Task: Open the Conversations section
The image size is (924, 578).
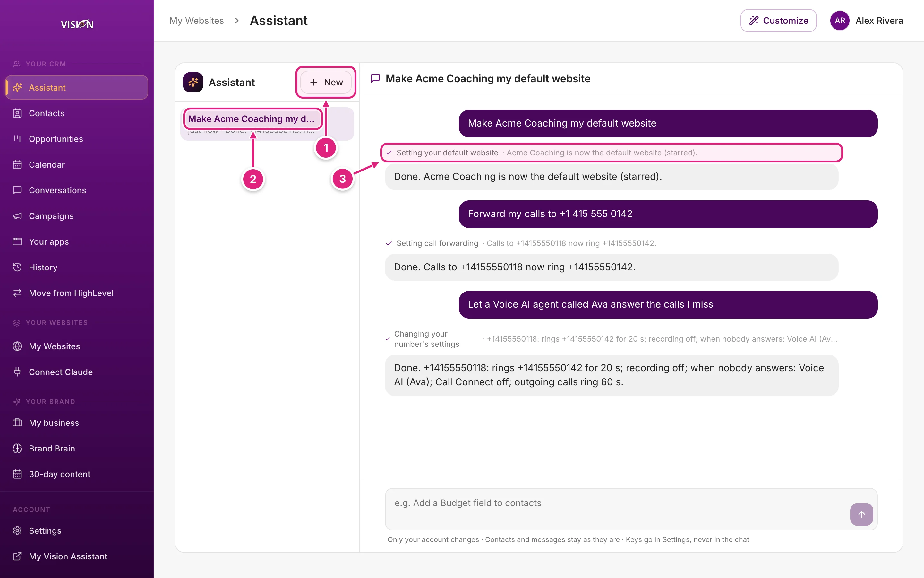Action: (x=77, y=190)
